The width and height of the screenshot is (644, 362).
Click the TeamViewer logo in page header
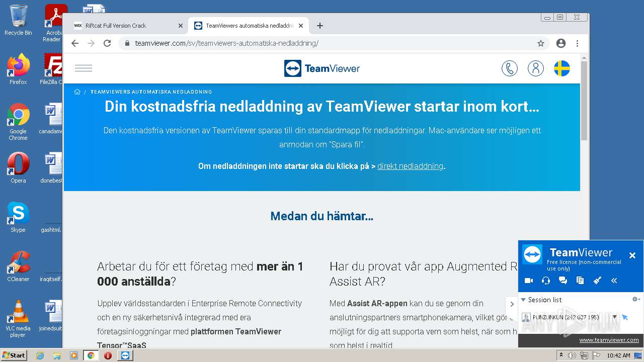[322, 68]
